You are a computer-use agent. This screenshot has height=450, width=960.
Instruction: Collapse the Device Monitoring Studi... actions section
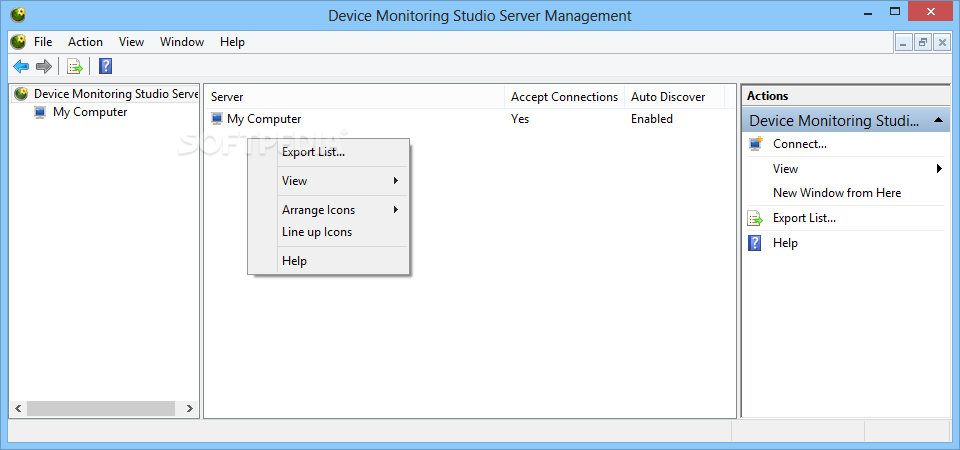click(938, 121)
